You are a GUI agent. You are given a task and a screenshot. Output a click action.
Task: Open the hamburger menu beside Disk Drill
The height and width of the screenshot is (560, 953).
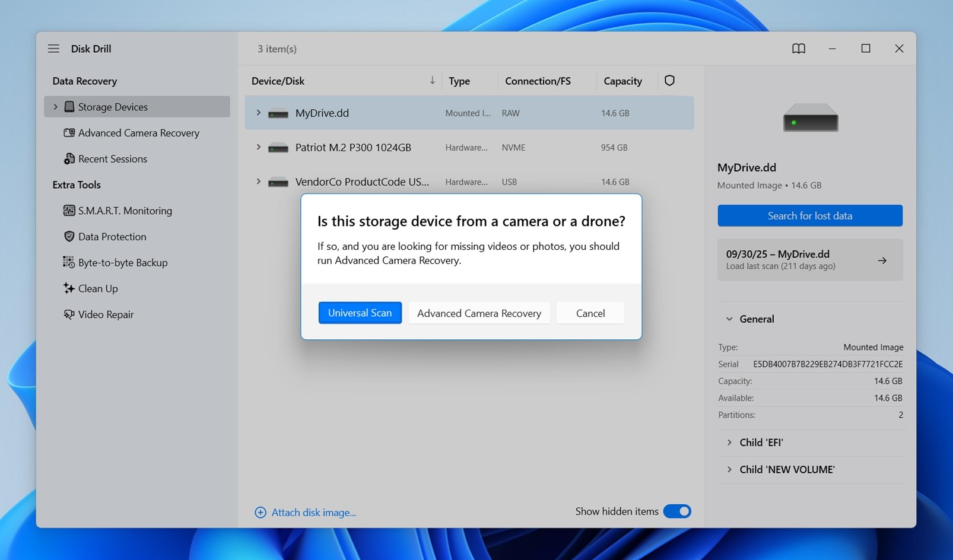[53, 49]
